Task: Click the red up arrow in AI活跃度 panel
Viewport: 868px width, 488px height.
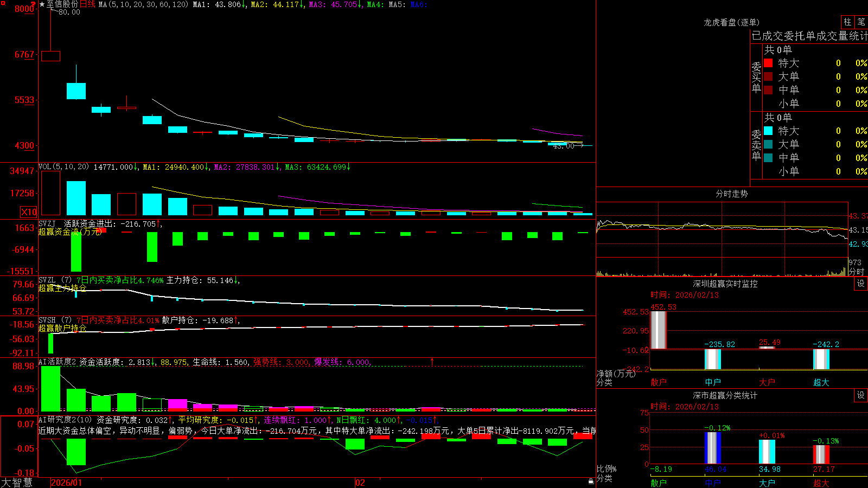Action: point(432,361)
